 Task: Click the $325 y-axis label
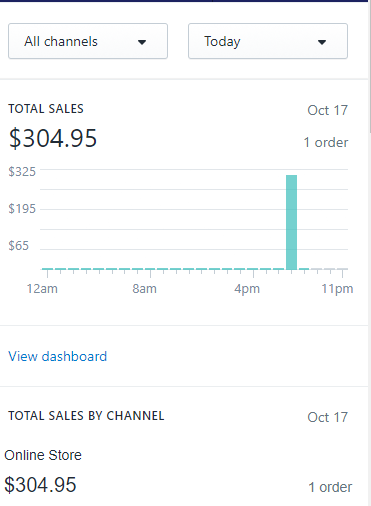tap(22, 172)
